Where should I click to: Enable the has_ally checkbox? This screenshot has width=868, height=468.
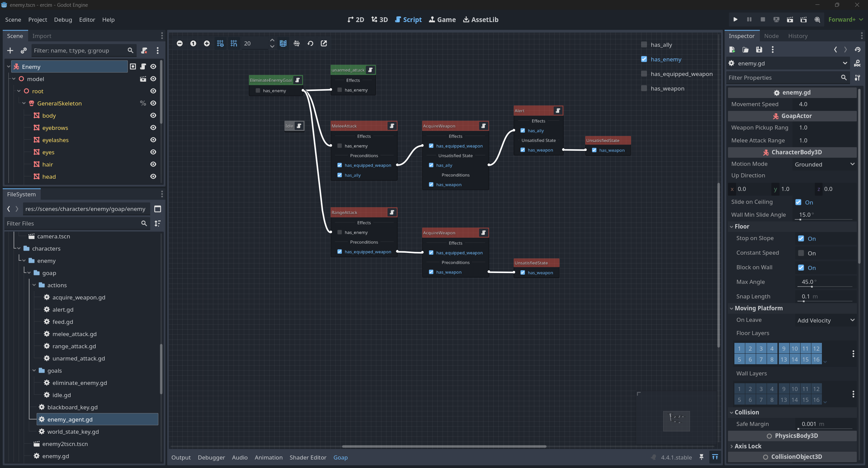[644, 45]
